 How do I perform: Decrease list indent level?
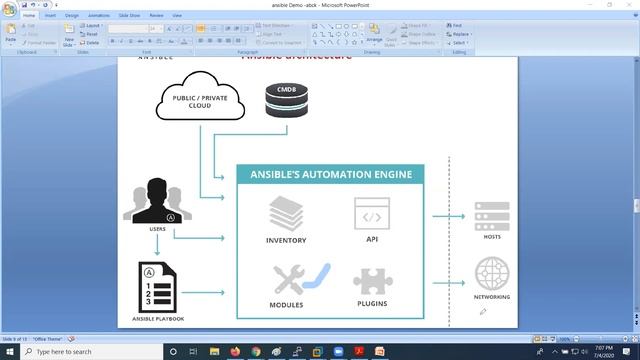pyautogui.click(x=228, y=28)
